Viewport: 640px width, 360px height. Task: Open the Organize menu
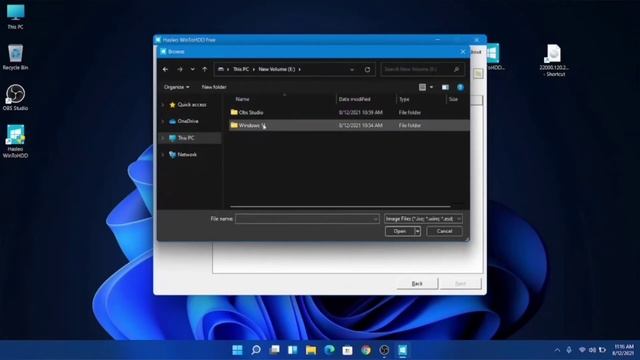[x=176, y=87]
